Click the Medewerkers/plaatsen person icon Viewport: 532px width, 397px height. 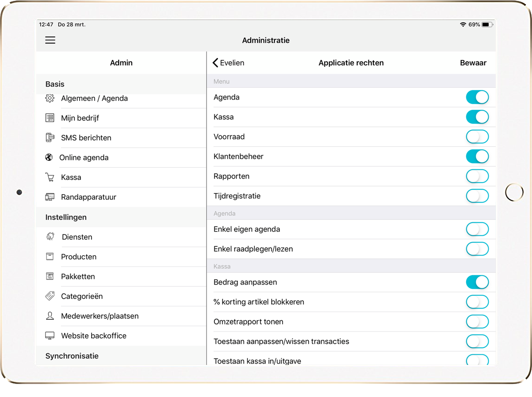[50, 316]
